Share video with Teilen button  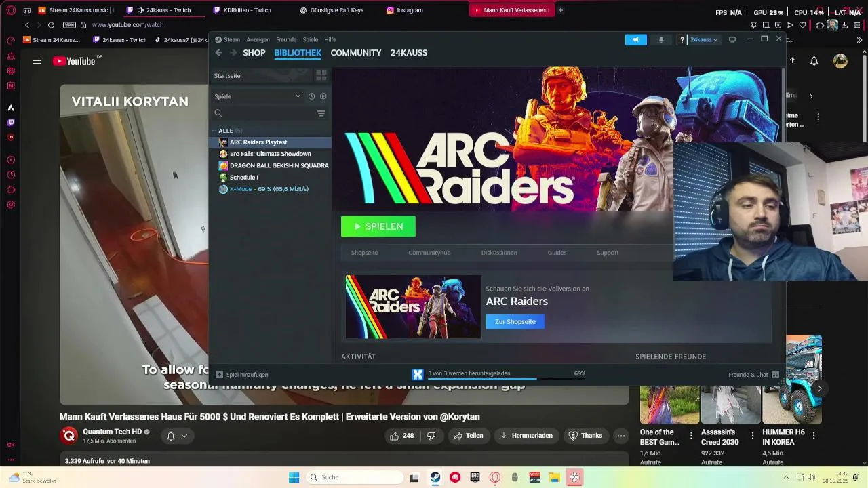pos(468,436)
